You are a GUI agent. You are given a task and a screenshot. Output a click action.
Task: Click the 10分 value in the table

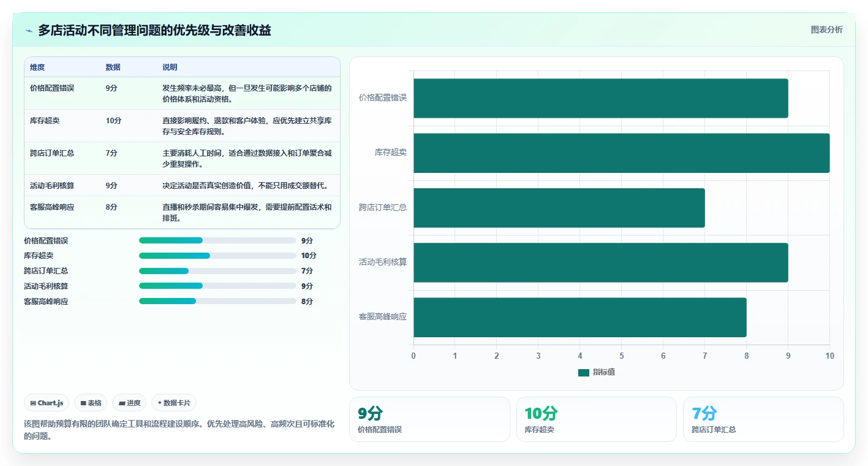(113, 120)
